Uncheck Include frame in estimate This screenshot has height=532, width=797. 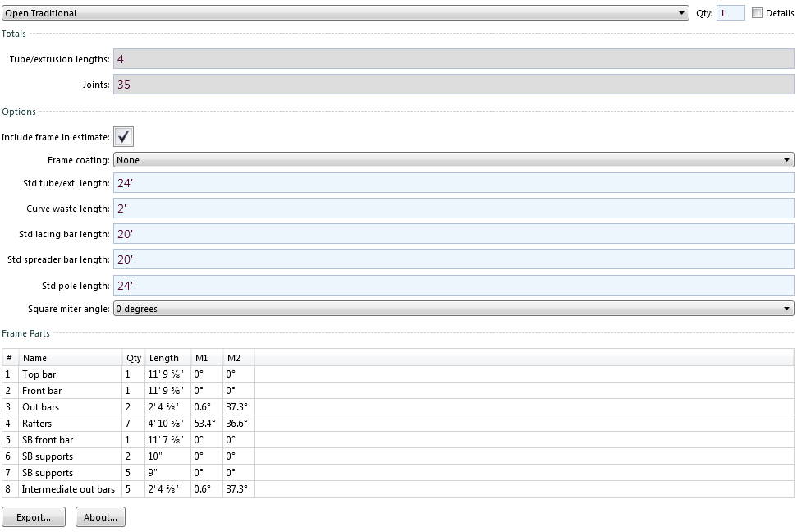pyautogui.click(x=123, y=137)
